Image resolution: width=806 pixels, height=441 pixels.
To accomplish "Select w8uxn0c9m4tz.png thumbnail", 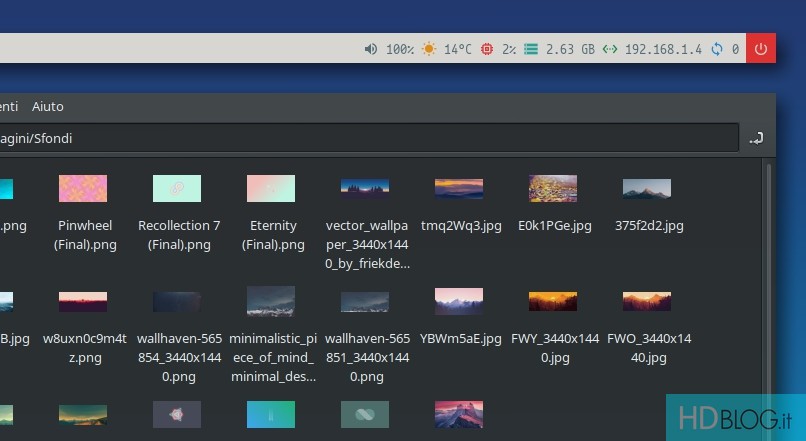I will click(83, 301).
